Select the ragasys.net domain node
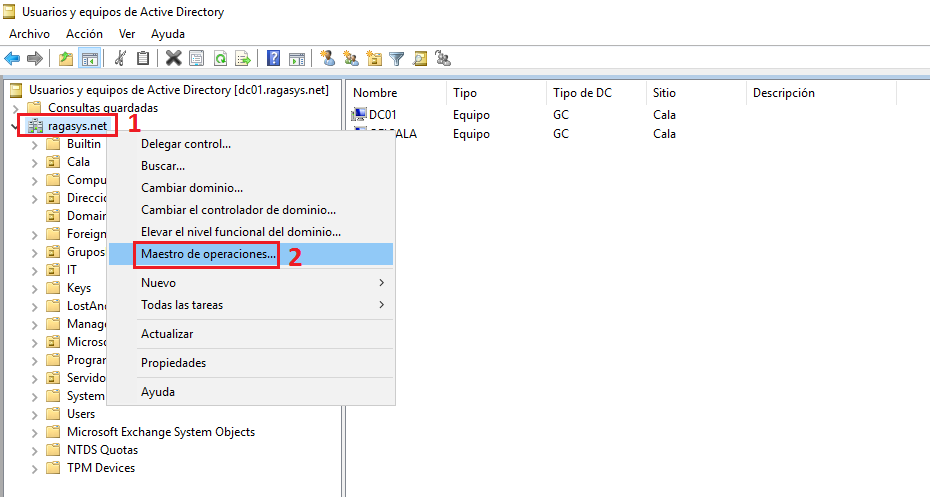Viewport: 930px width, 497px height. click(x=78, y=126)
